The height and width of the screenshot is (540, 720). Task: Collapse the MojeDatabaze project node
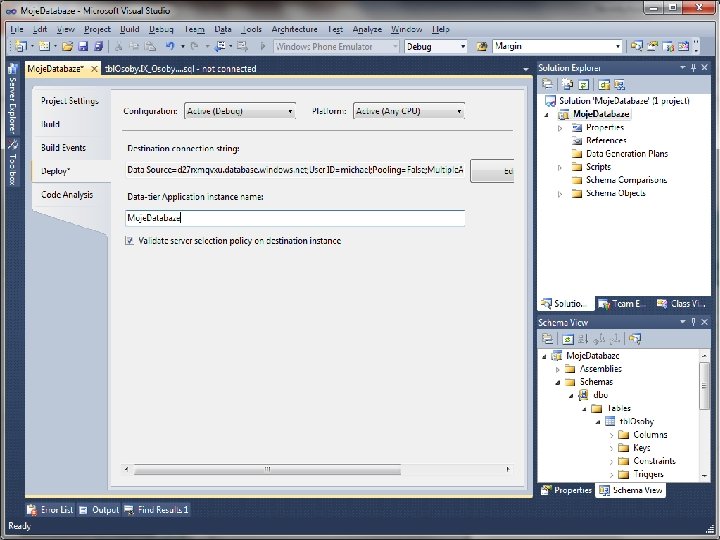(546, 115)
